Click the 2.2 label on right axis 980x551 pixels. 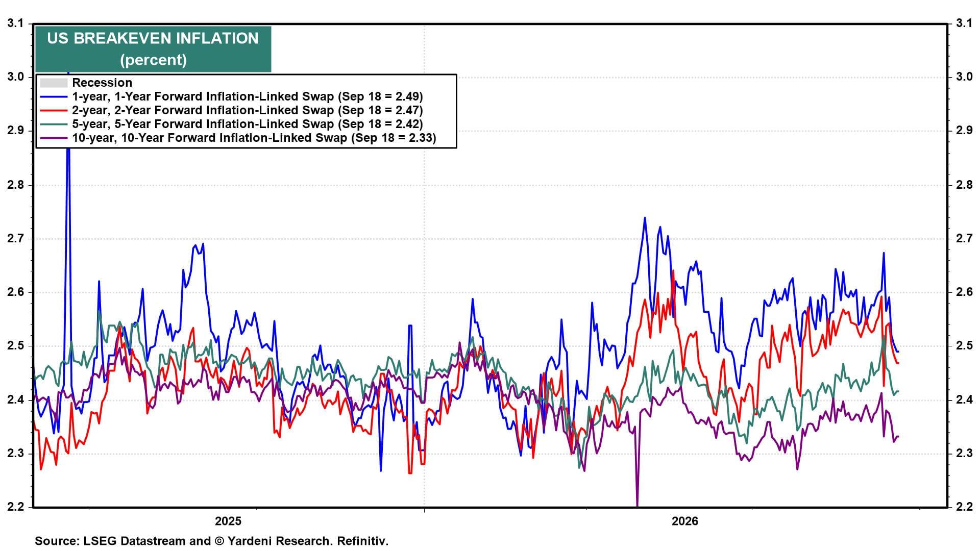coord(964,507)
